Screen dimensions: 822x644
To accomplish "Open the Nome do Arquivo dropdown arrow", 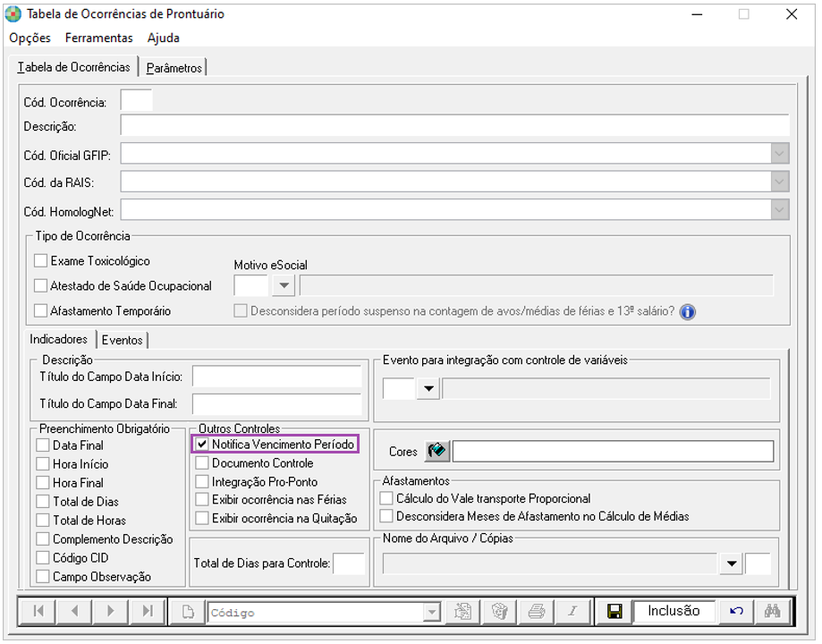I will click(732, 564).
